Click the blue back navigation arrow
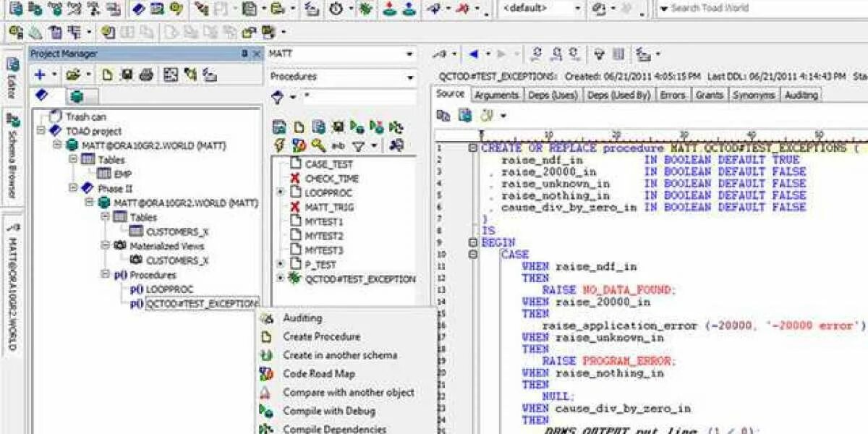 474,54
